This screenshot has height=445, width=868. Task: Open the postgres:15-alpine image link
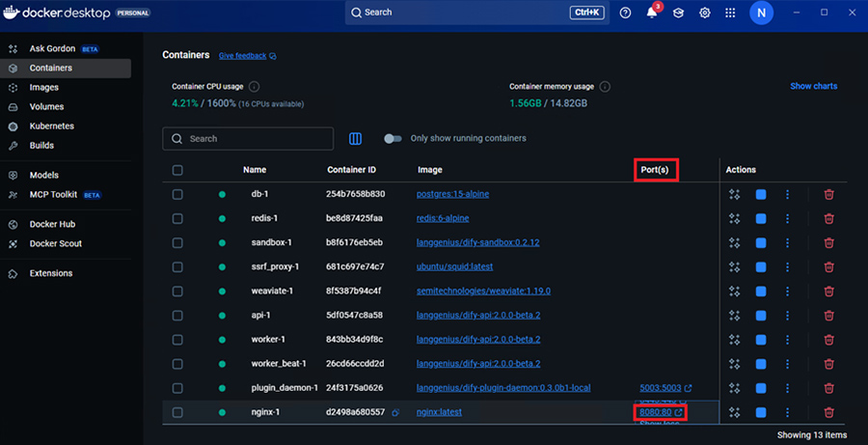click(x=452, y=194)
